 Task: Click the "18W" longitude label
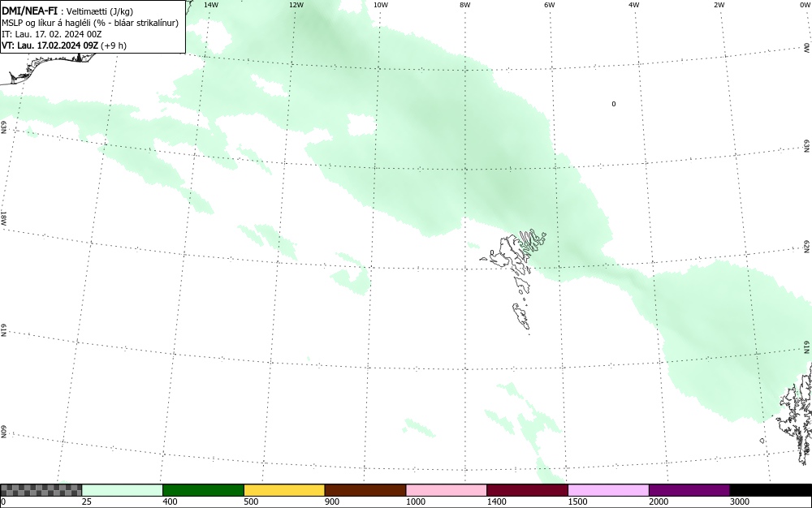pyautogui.click(x=3, y=217)
